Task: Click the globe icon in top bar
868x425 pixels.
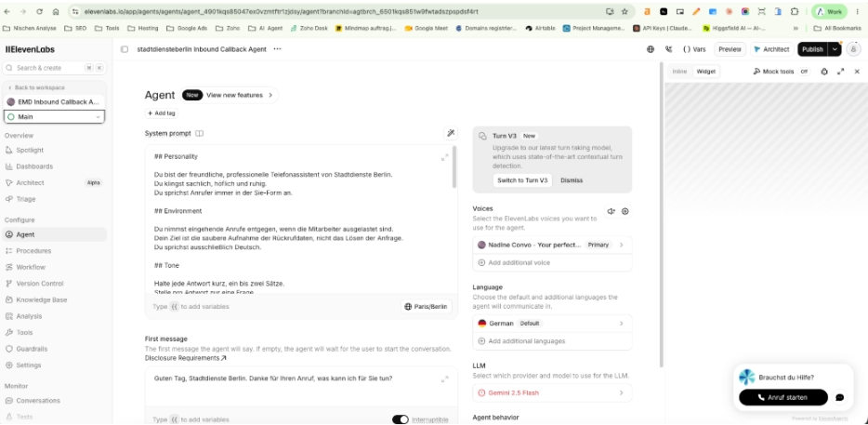Action: 651,49
